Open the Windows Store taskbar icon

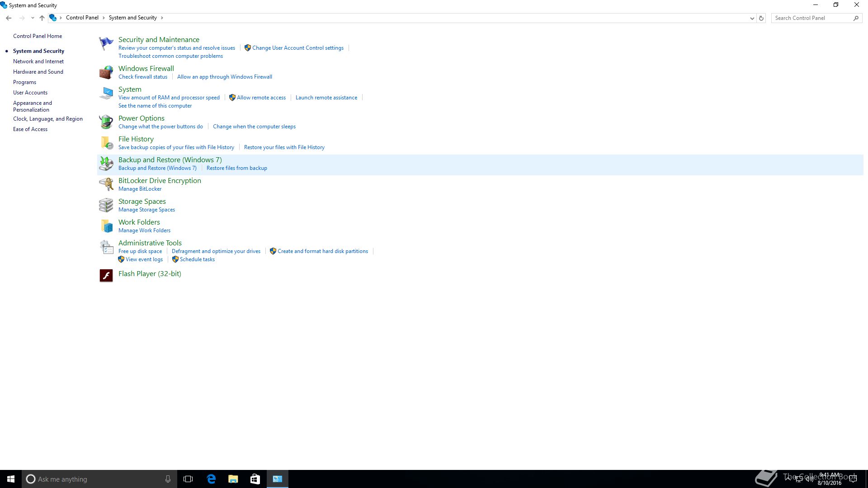255,479
